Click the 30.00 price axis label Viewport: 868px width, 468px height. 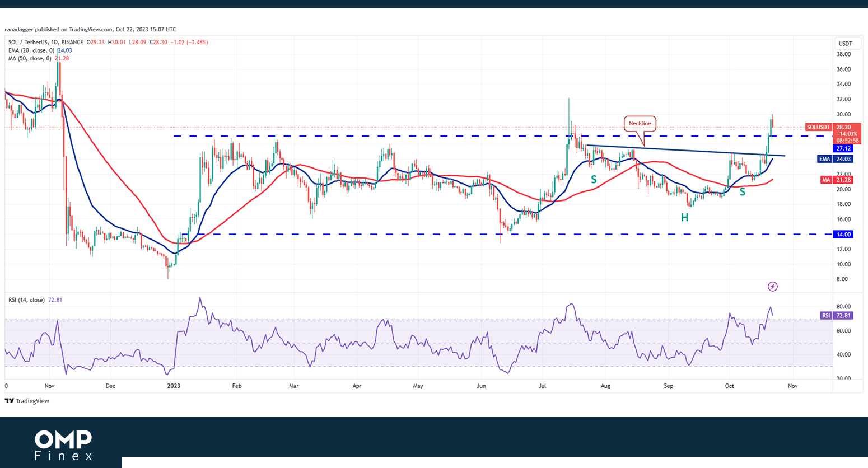click(x=843, y=114)
